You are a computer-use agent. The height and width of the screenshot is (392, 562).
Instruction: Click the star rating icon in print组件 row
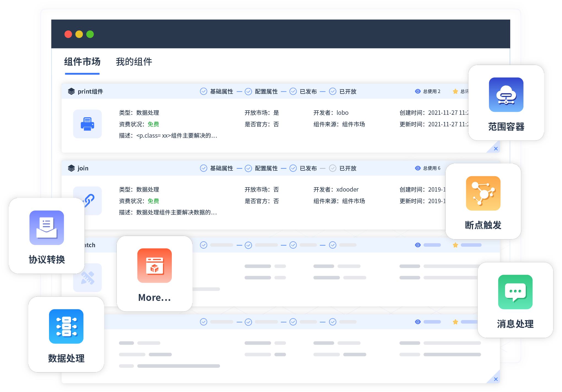(455, 91)
